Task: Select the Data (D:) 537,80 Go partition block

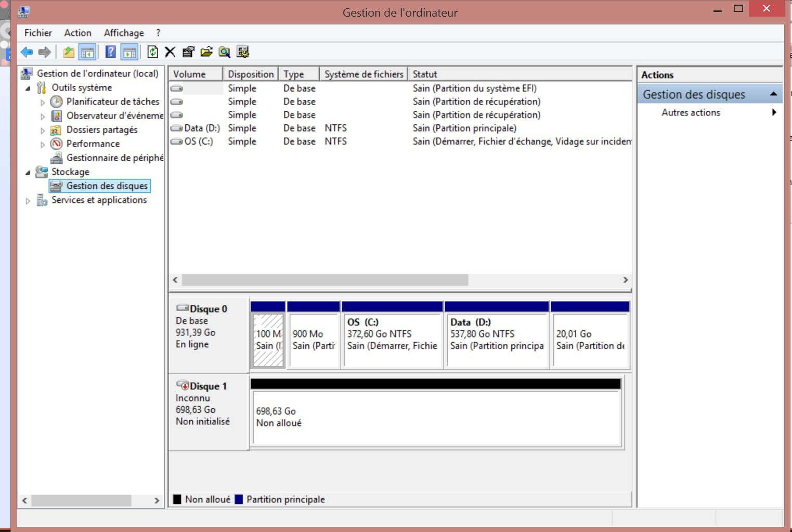Action: click(497, 335)
